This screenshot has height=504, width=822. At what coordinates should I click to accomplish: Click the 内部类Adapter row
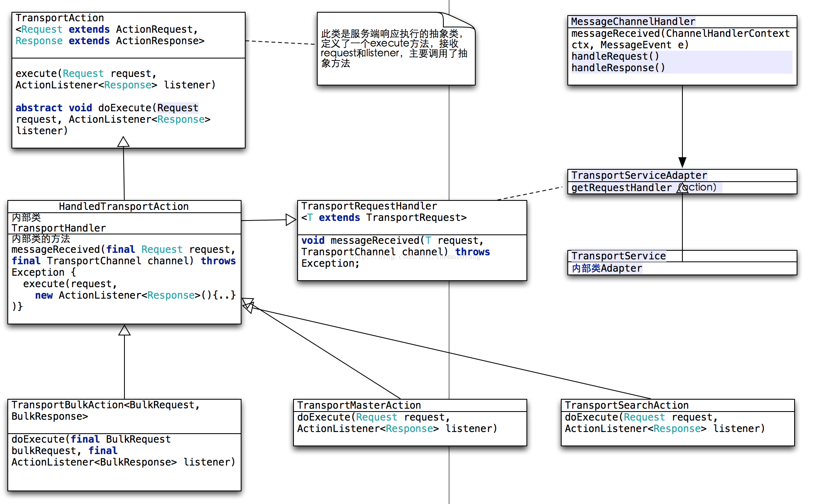click(607, 268)
